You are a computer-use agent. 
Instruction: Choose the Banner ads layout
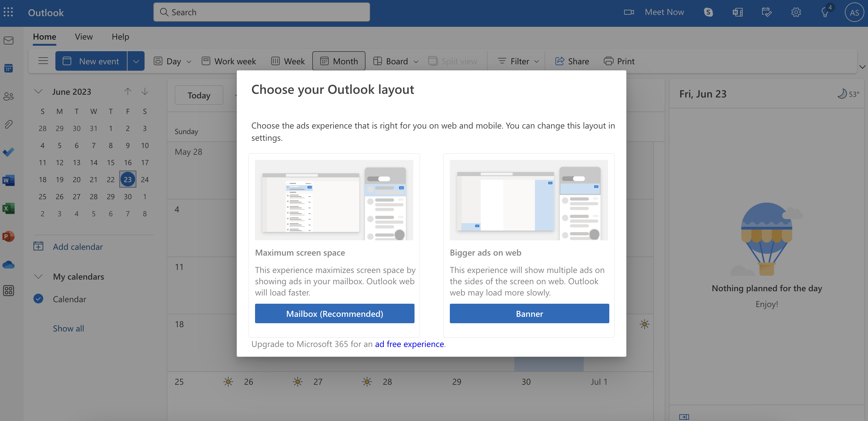click(529, 313)
